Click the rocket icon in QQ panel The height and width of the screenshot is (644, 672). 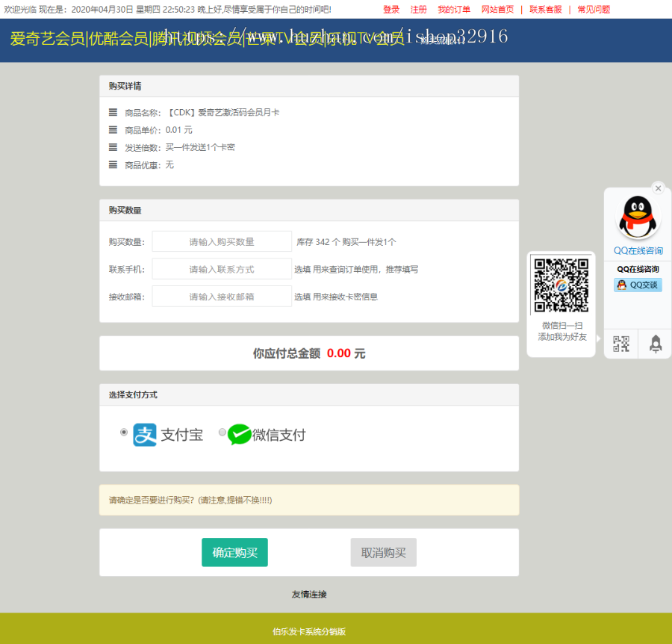point(656,344)
